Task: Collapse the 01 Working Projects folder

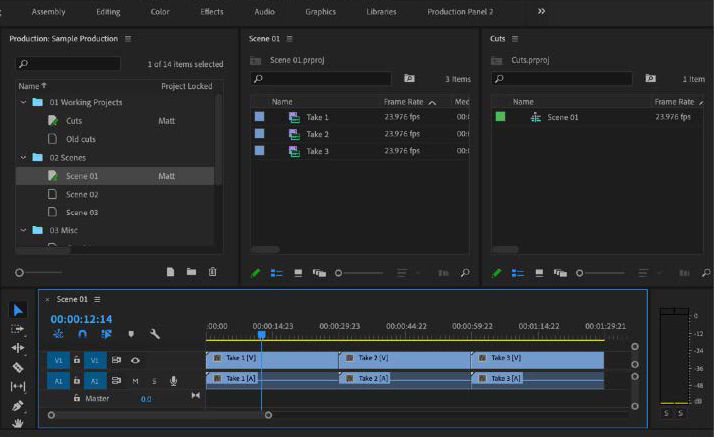Action: point(24,102)
